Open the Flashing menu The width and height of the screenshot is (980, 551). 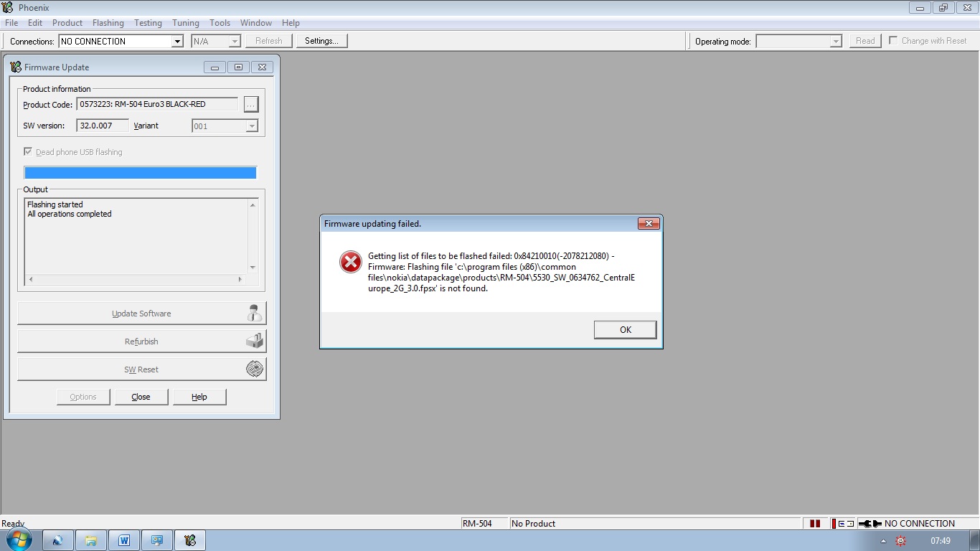pos(108,23)
